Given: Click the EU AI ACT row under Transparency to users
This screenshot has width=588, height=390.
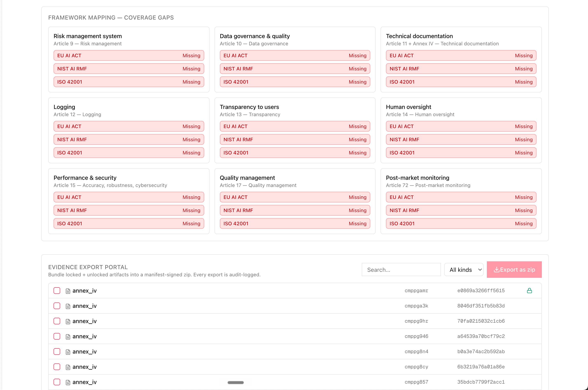Looking at the screenshot, I should click(295, 126).
